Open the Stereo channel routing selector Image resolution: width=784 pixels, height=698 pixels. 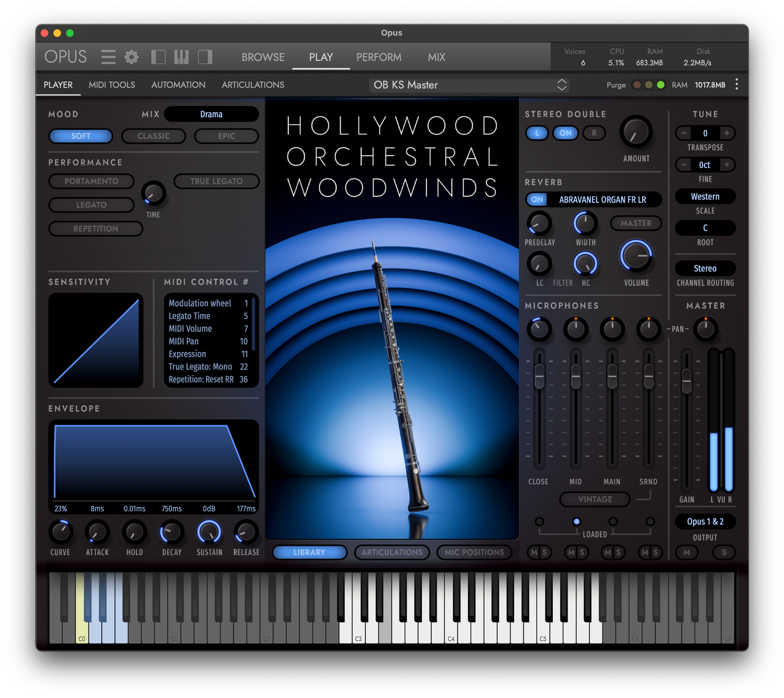(x=705, y=268)
